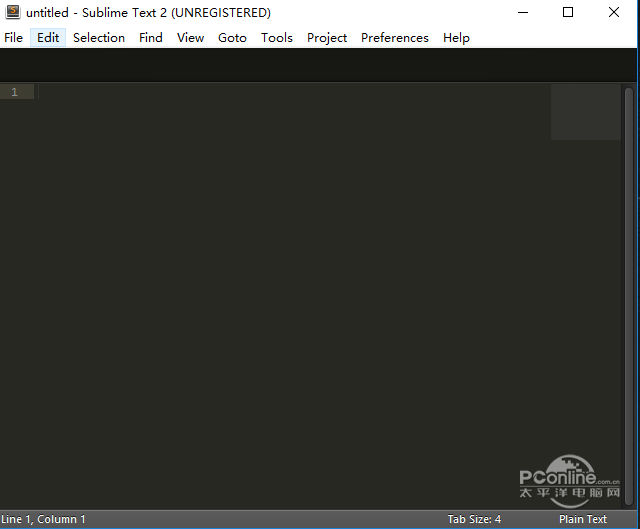The width and height of the screenshot is (640, 529).
Task: Close the Sublime Text window
Action: coord(614,12)
